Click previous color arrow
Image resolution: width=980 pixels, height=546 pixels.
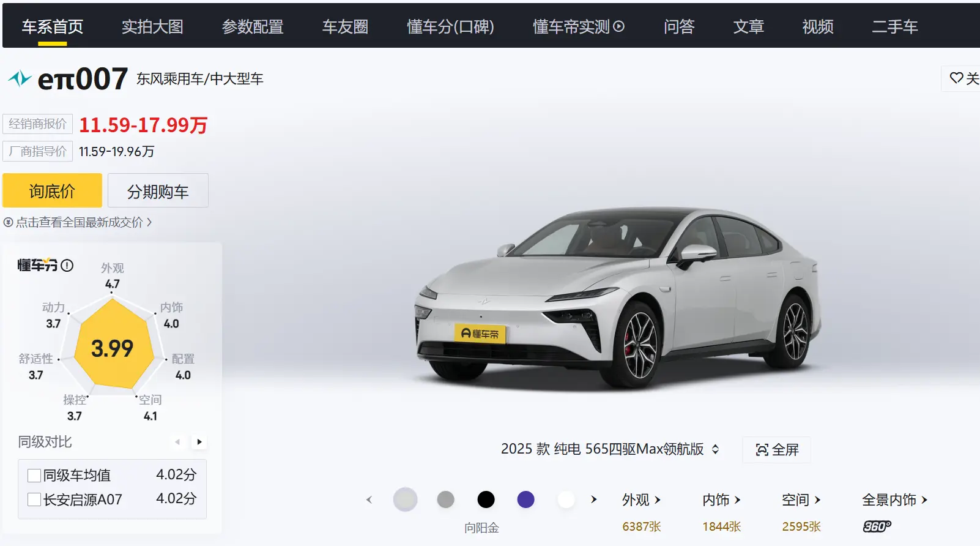(369, 499)
